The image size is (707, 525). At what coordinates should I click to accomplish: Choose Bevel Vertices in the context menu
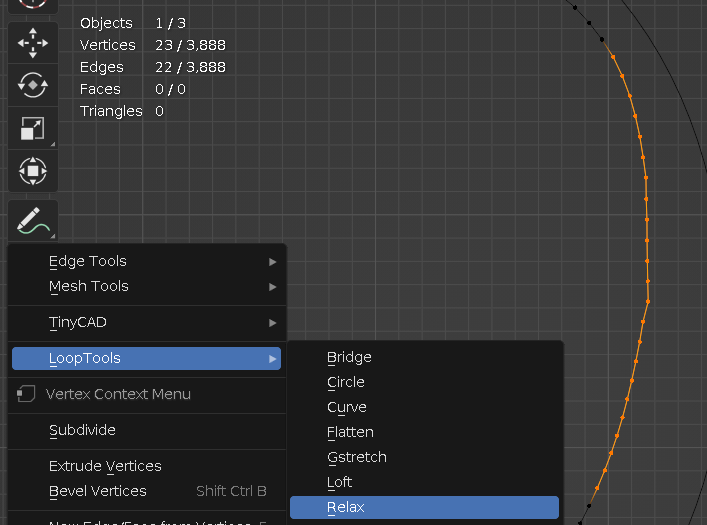98,491
